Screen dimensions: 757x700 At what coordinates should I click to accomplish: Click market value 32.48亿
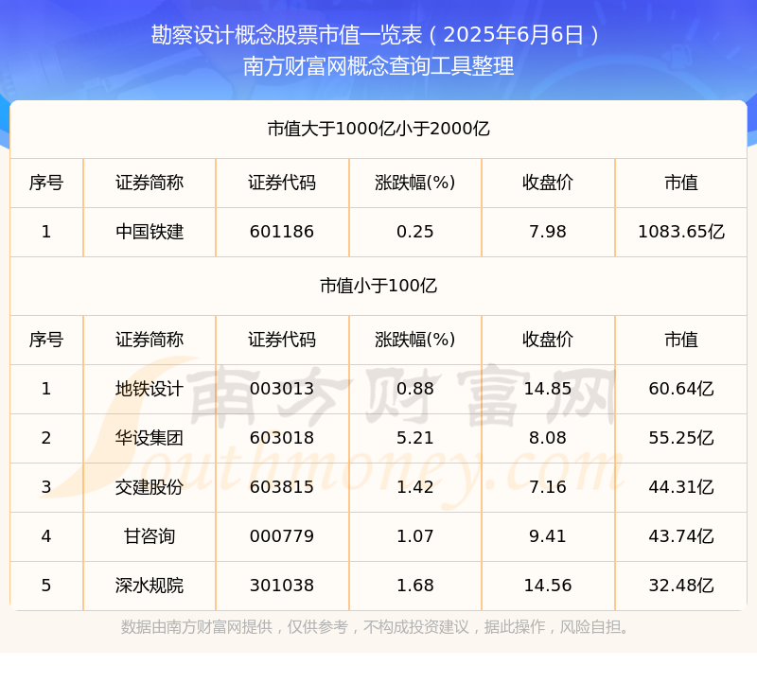[x=681, y=586]
